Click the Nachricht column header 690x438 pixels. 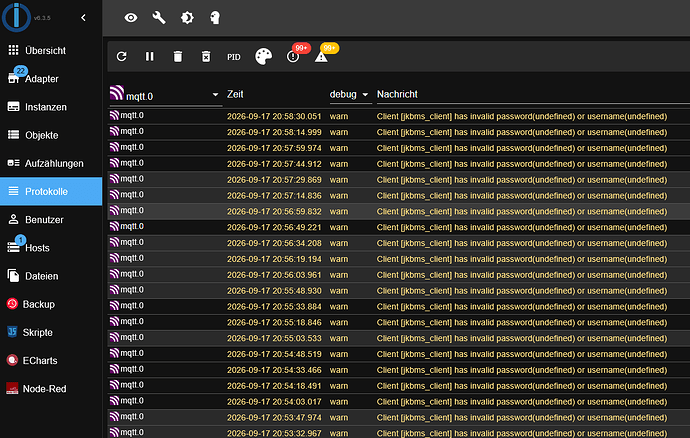click(397, 94)
